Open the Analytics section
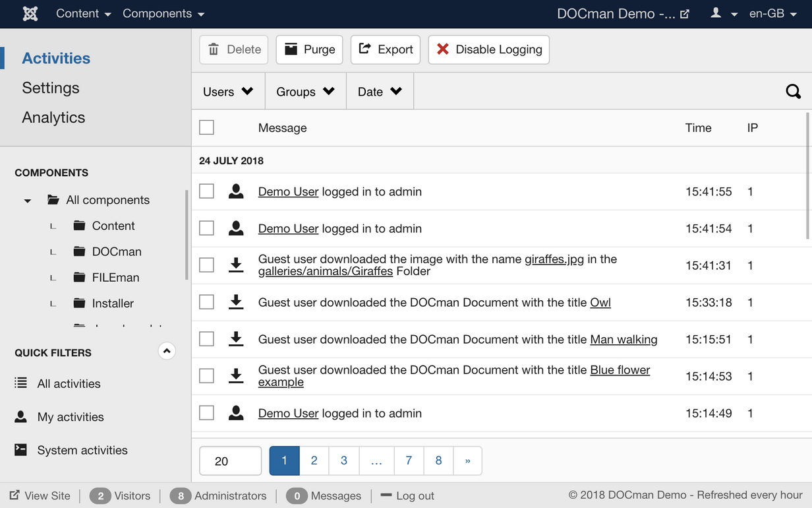The image size is (812, 508). (53, 117)
